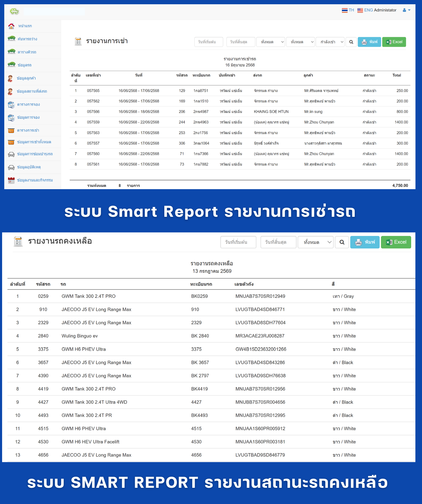Click the ข้อมูลรถ car icon
This screenshot has width=422, height=504.
pyautogui.click(x=11, y=65)
